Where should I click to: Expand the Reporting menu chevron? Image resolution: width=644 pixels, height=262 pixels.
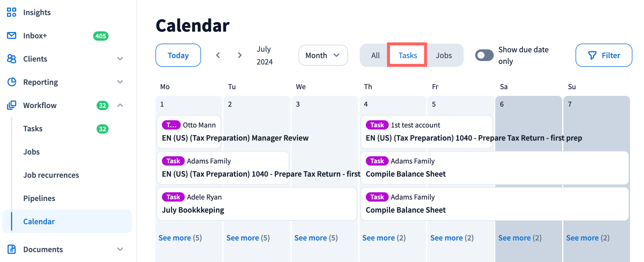[x=120, y=82]
